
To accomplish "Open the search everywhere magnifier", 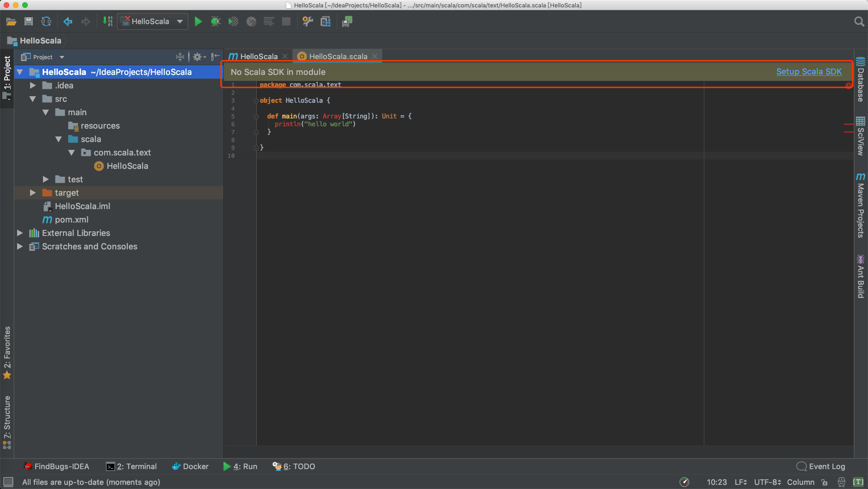I will [x=859, y=21].
